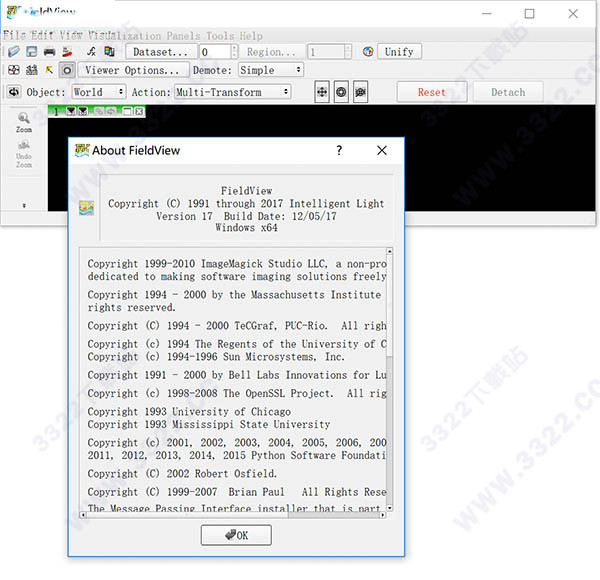Click the first down-arrow icon on window 1 tab
The image size is (600, 580).
click(70, 111)
